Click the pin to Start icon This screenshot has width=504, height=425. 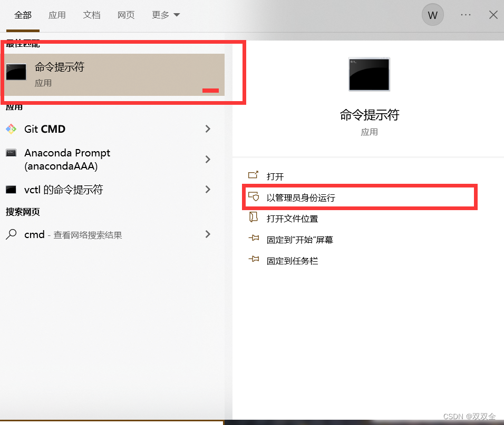click(x=254, y=238)
